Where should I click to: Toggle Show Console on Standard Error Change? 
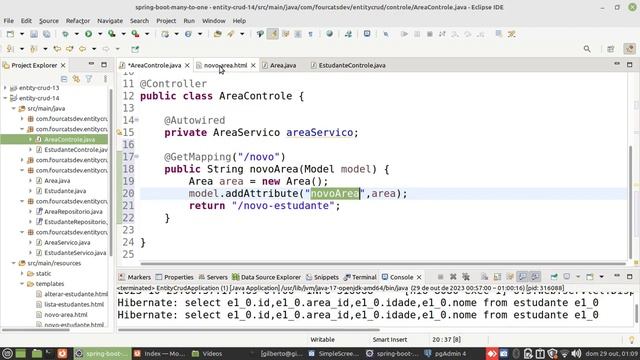coord(535,277)
